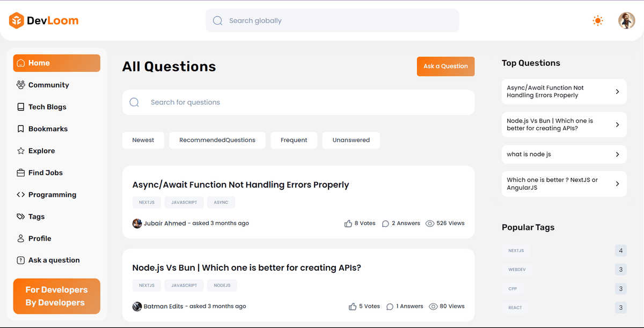Open the user profile avatar
The height and width of the screenshot is (328, 644).
626,21
